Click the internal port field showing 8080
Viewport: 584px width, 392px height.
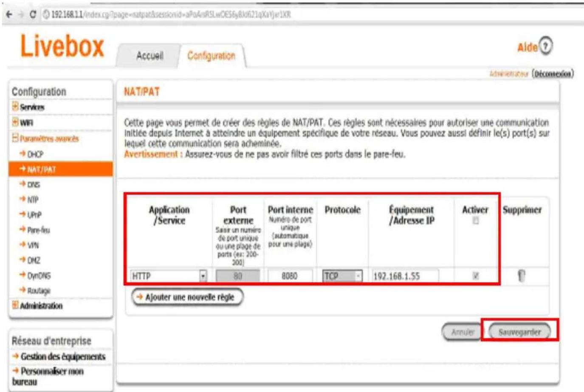tap(290, 276)
